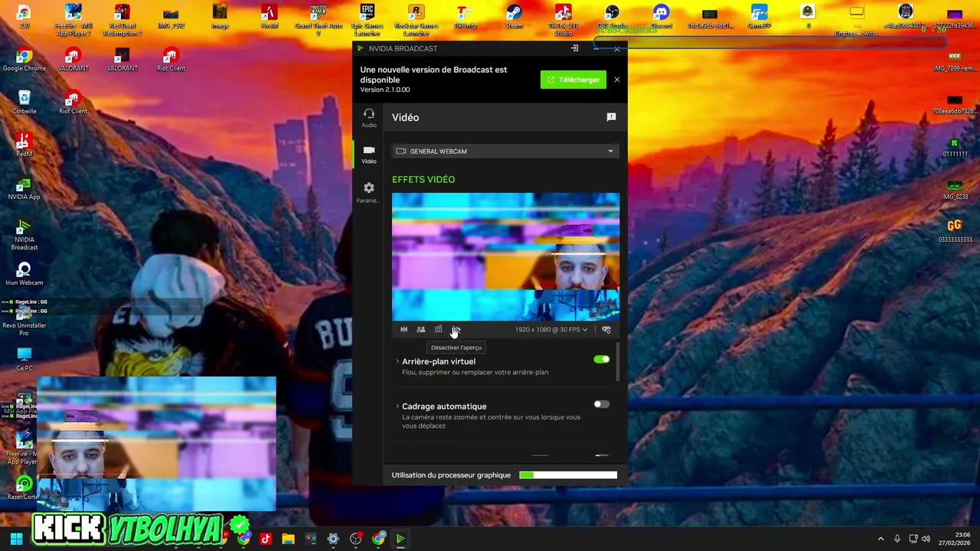Select the Vidéo sidebar tab
This screenshot has width=980, height=551.
tap(369, 154)
